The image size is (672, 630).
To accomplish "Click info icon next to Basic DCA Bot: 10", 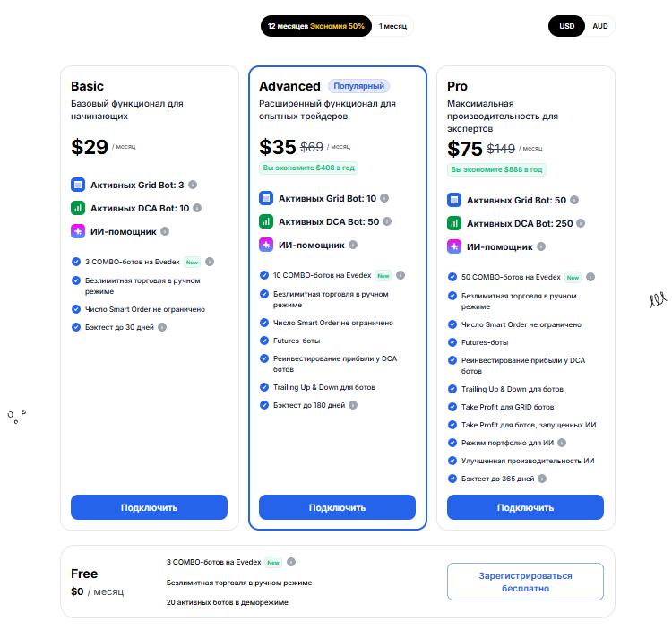I will (x=197, y=208).
